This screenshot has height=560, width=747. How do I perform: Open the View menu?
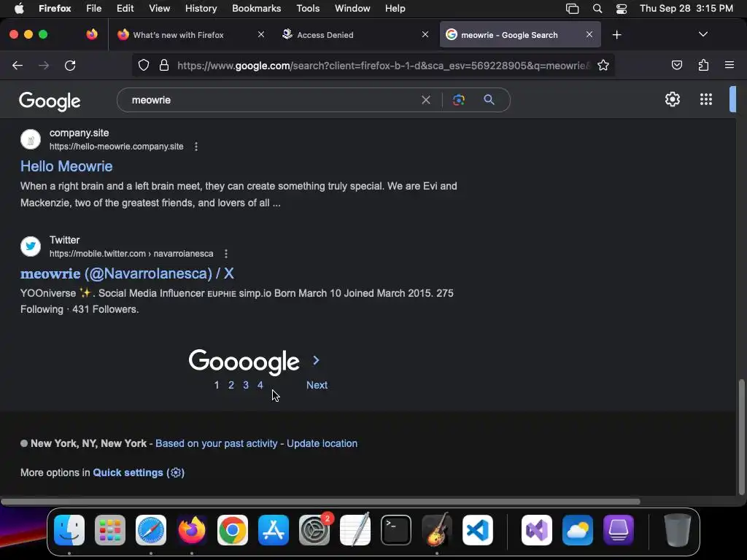pos(159,9)
